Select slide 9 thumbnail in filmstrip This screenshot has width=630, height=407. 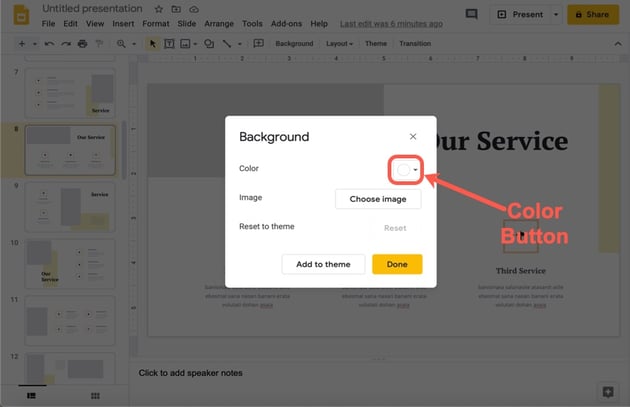point(71,205)
